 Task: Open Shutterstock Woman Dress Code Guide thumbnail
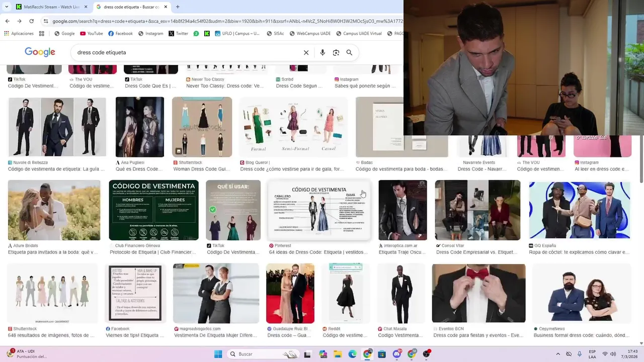coord(202,127)
